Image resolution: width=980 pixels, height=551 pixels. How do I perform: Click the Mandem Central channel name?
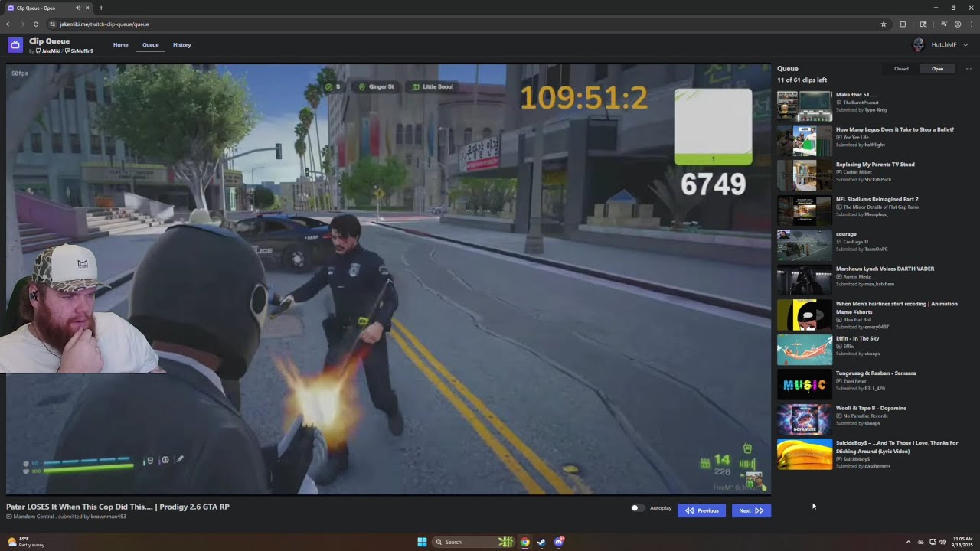(x=34, y=517)
